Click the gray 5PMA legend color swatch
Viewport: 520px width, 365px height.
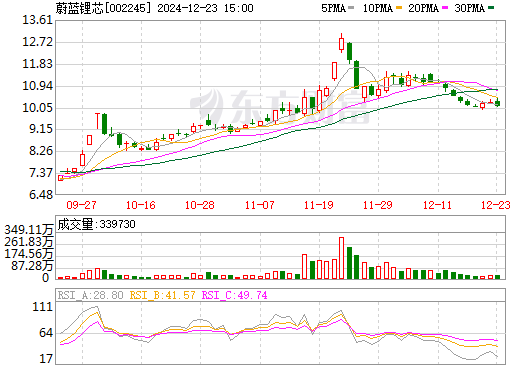point(351,8)
